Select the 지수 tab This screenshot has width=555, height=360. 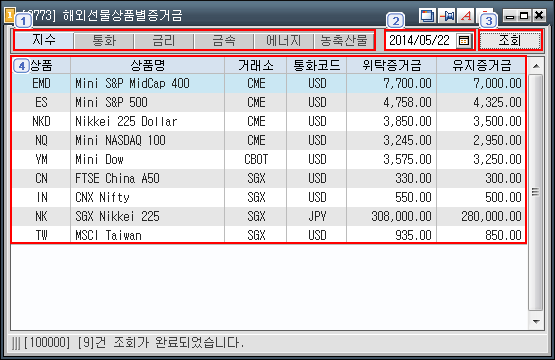click(x=44, y=40)
